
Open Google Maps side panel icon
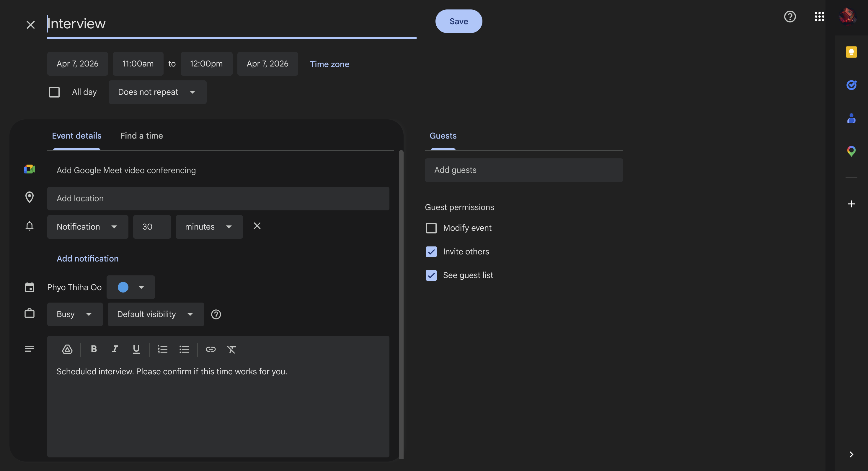click(x=851, y=151)
